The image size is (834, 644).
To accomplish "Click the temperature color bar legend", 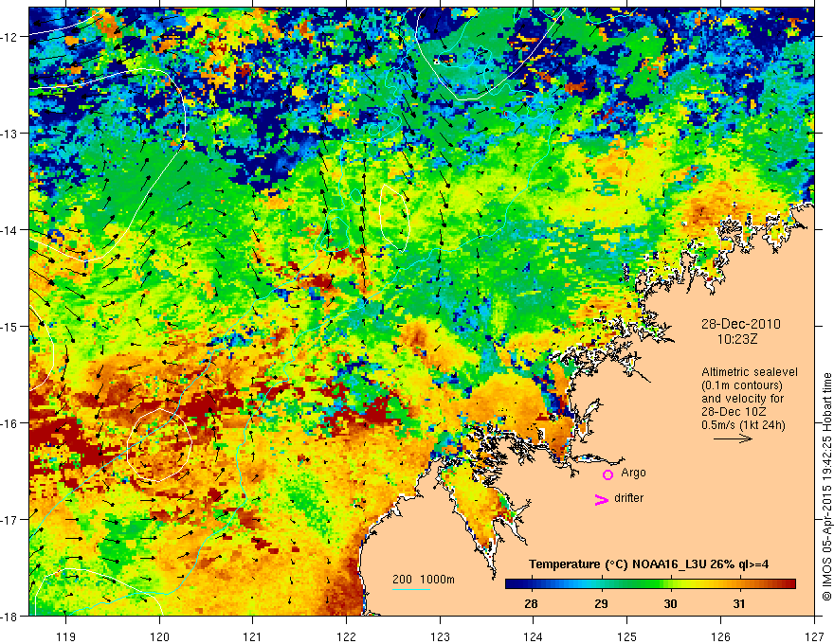I will coord(650,584).
